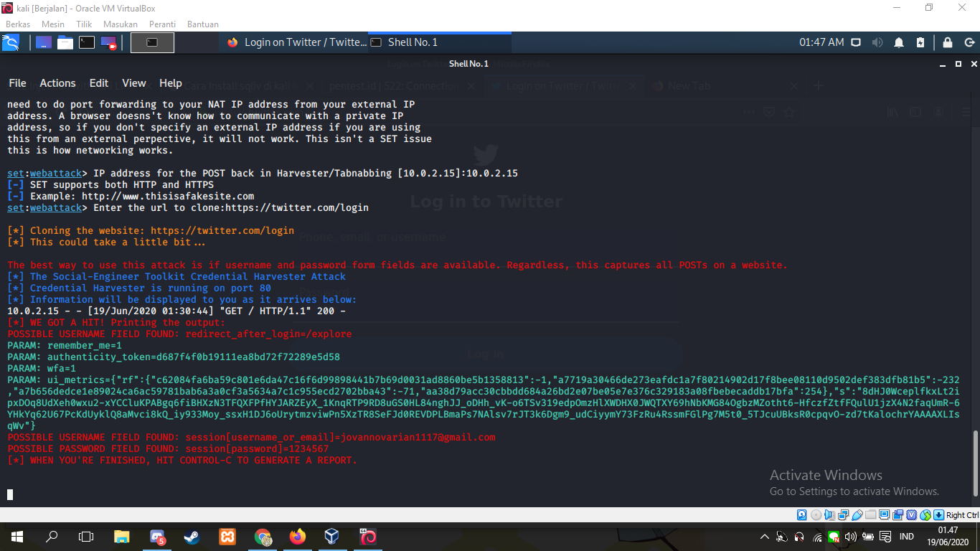Open Discord from Windows taskbar

[157, 537]
